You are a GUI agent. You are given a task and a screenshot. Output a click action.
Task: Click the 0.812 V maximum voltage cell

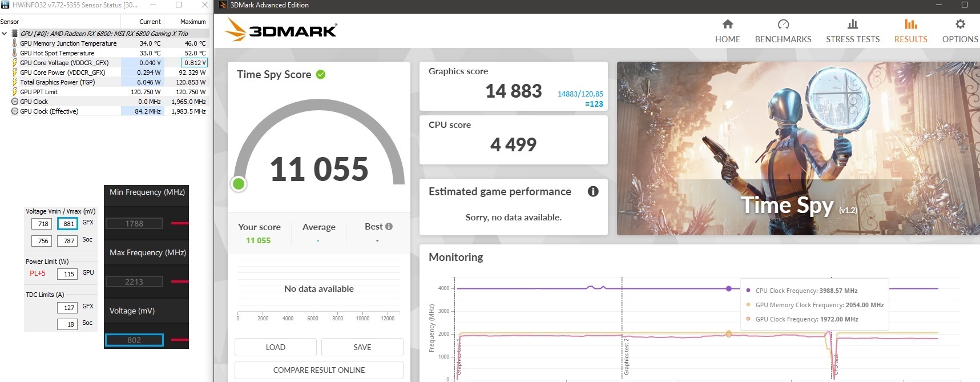[195, 63]
